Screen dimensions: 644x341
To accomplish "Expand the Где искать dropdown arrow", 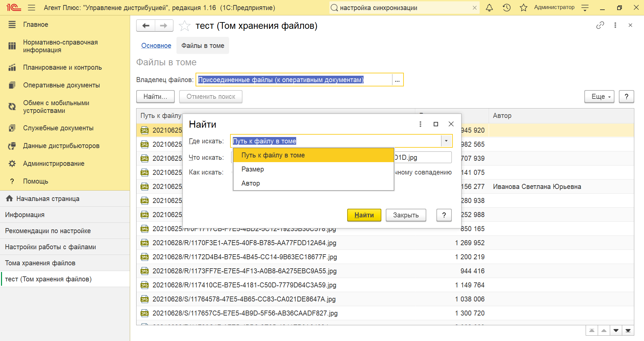I will tap(446, 141).
